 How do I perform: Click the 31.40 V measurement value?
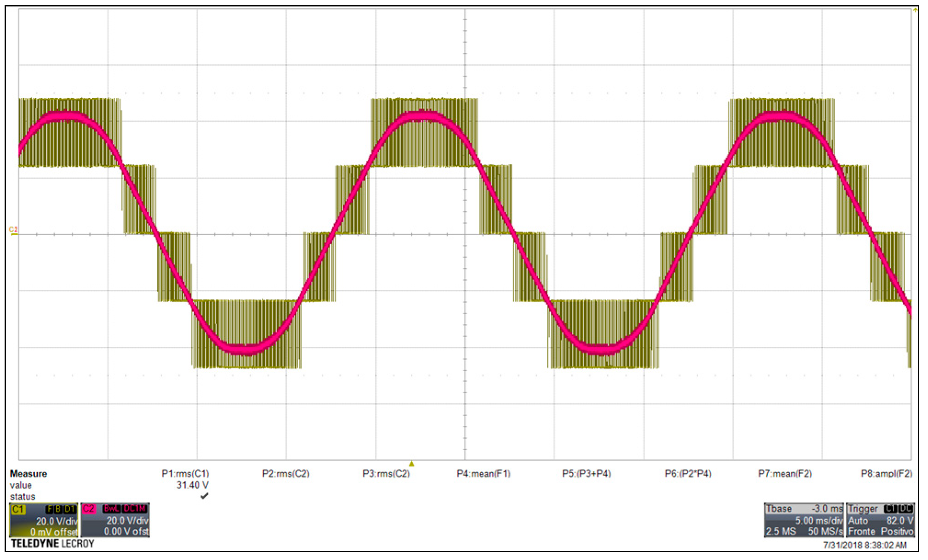coord(193,485)
